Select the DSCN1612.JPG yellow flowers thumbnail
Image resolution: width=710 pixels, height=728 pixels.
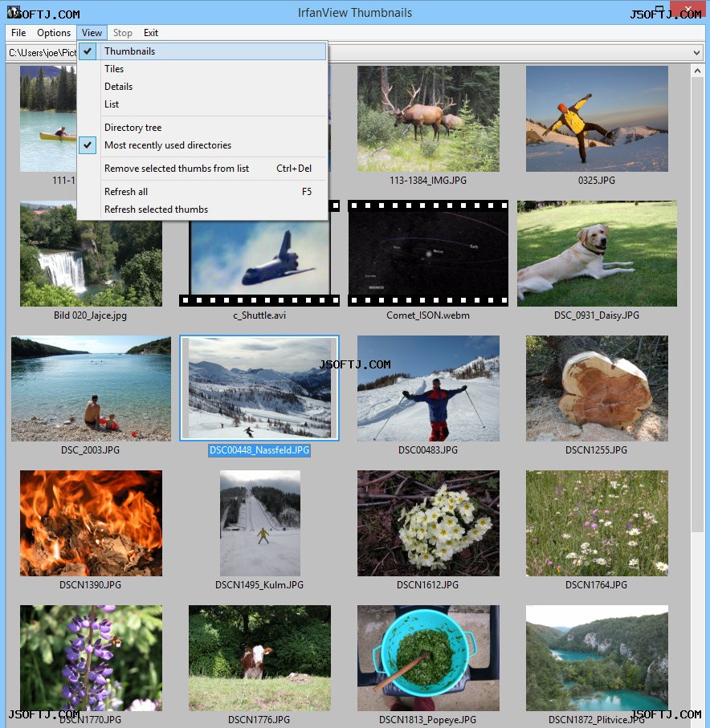[x=428, y=523]
